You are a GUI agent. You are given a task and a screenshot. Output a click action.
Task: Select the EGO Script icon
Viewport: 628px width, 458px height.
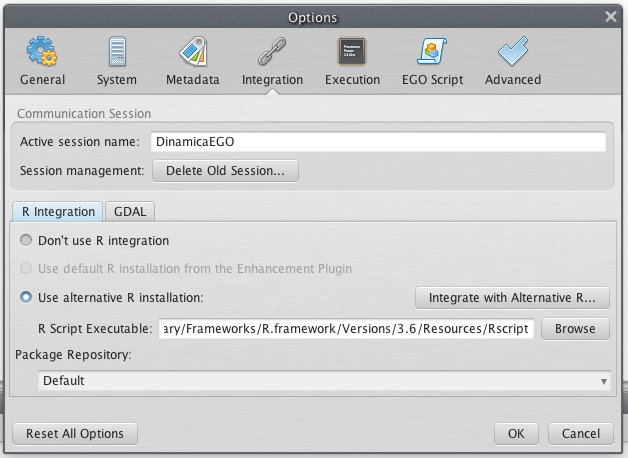click(x=432, y=50)
